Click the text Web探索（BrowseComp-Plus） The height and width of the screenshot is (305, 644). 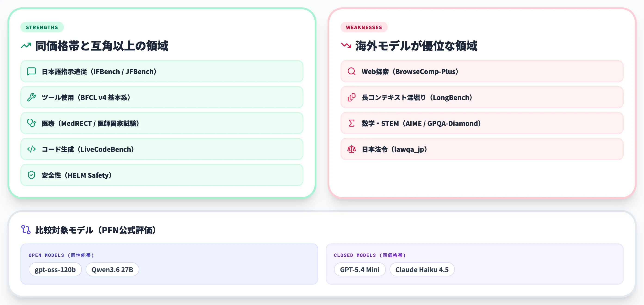(x=410, y=72)
